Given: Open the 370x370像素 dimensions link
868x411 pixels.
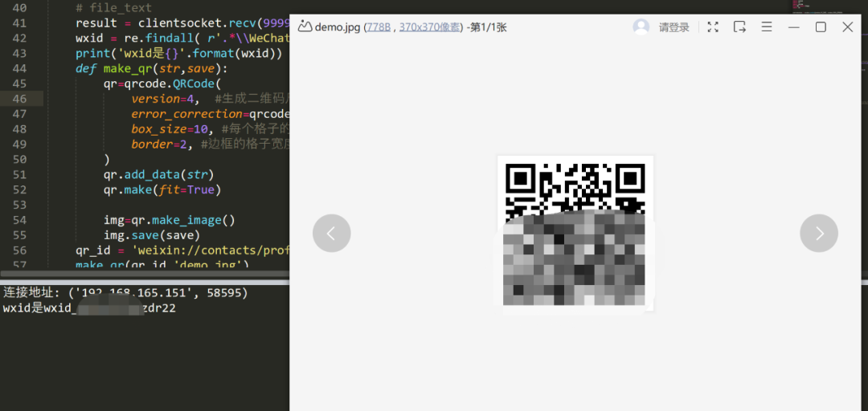Looking at the screenshot, I should [x=429, y=27].
